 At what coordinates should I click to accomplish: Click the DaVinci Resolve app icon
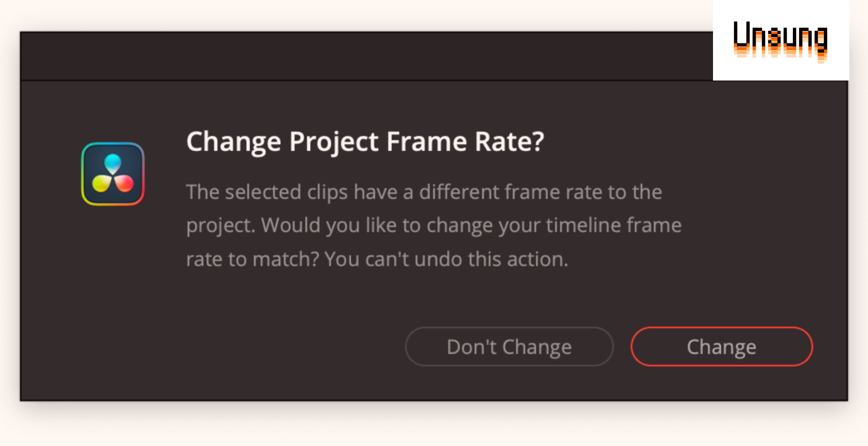(112, 174)
